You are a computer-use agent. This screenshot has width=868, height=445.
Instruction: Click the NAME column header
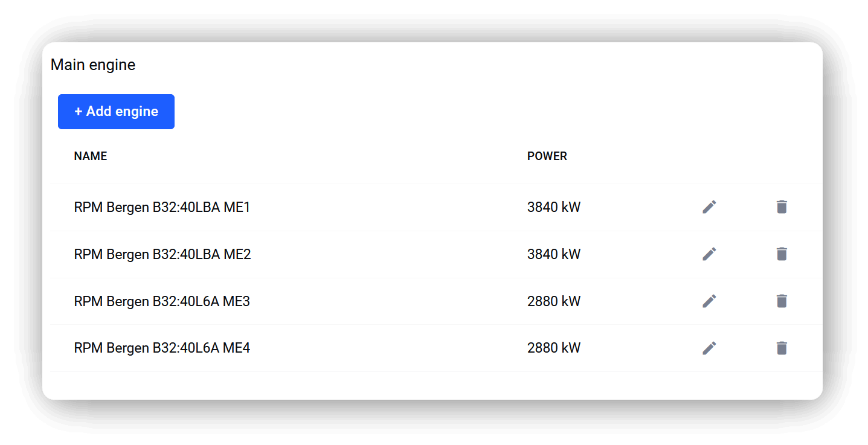(91, 156)
